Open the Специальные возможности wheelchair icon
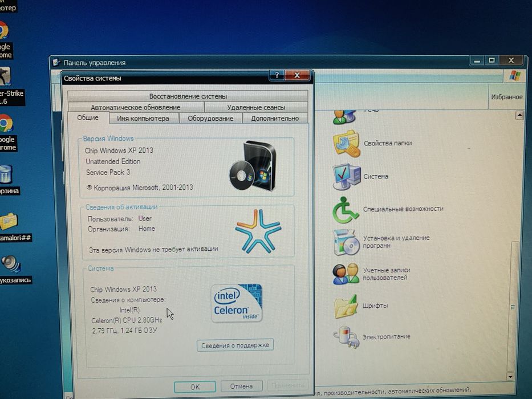Viewport: 532px width, 399px height. pyautogui.click(x=346, y=210)
